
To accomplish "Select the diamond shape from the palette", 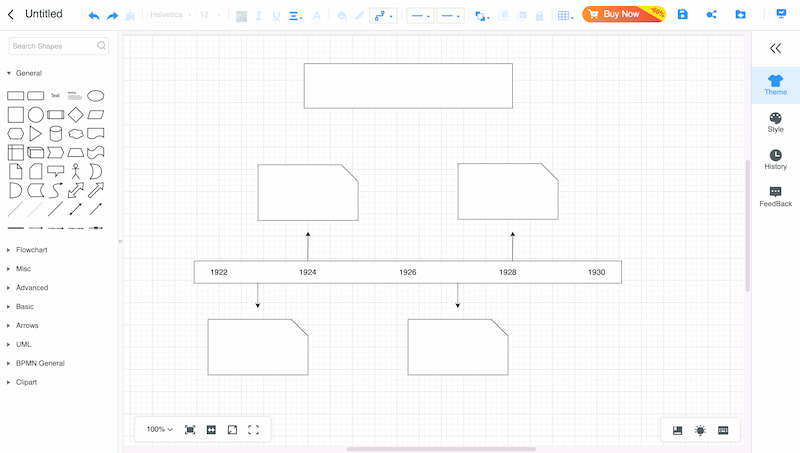I will click(76, 115).
